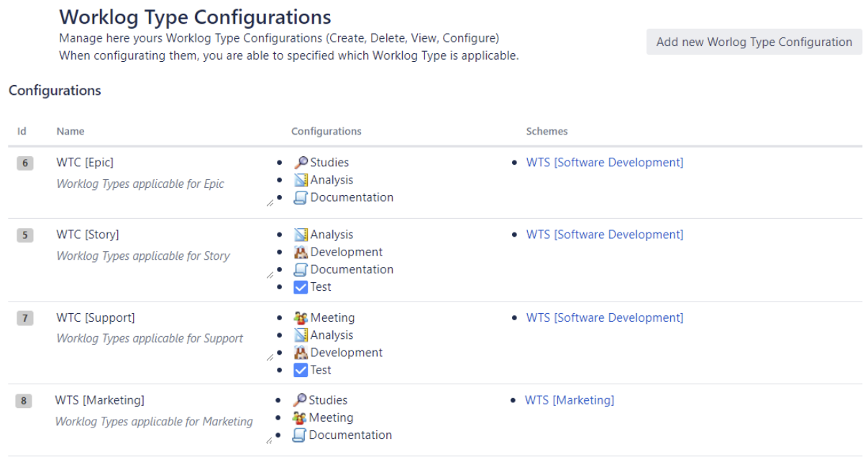Screen dimensions: 868x457
Task: Click the edit pencil beside WTC [Epic] description
Action: [x=270, y=204]
